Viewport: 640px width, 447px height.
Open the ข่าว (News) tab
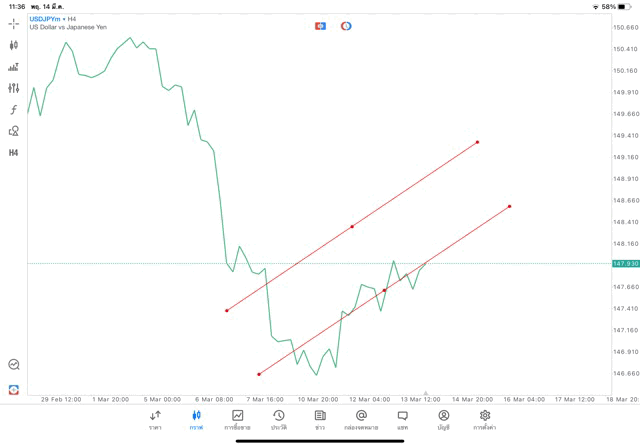pos(320,419)
